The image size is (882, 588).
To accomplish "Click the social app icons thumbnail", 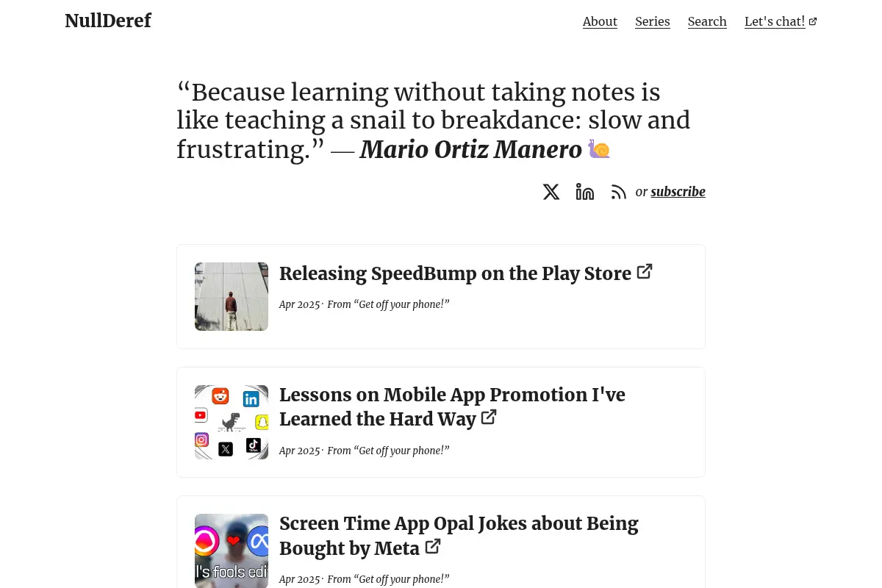I will [232, 422].
